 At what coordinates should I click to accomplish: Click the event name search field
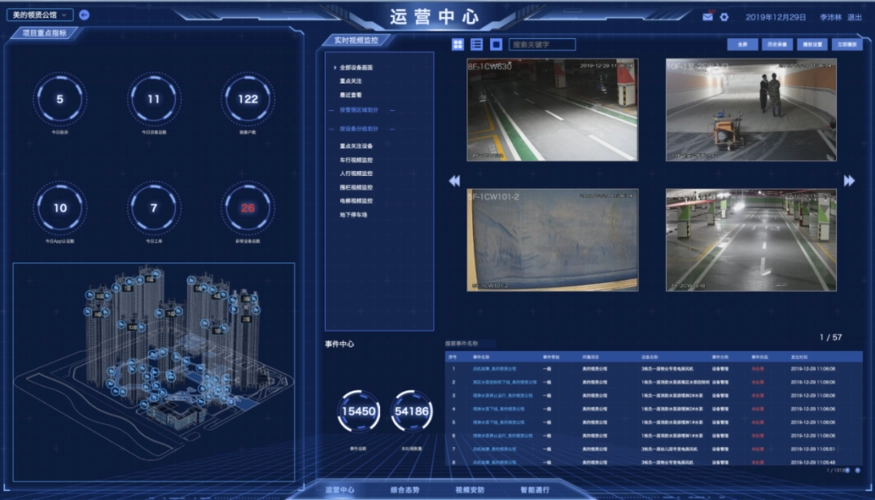(480, 342)
